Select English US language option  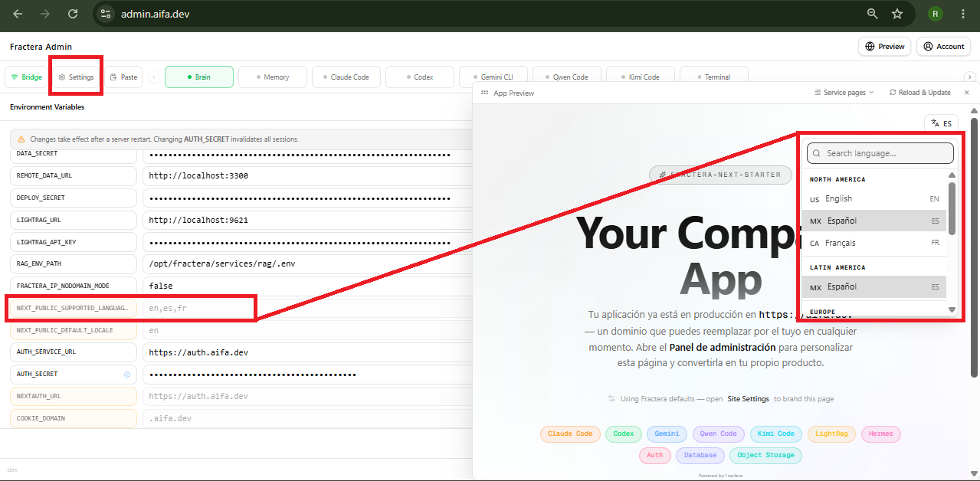point(874,198)
